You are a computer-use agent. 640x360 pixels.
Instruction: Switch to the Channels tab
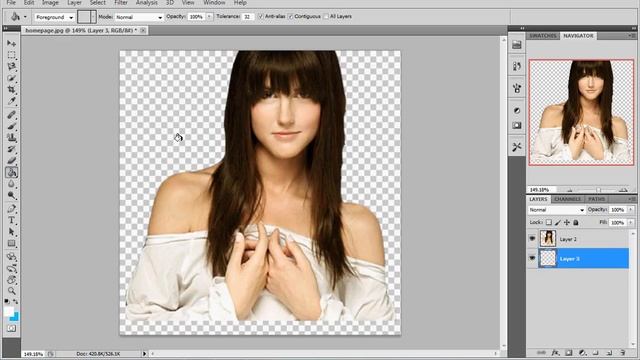click(x=568, y=199)
